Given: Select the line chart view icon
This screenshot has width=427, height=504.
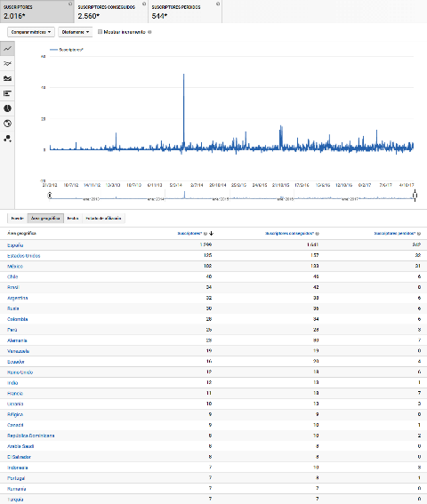Looking at the screenshot, I should coord(7,49).
